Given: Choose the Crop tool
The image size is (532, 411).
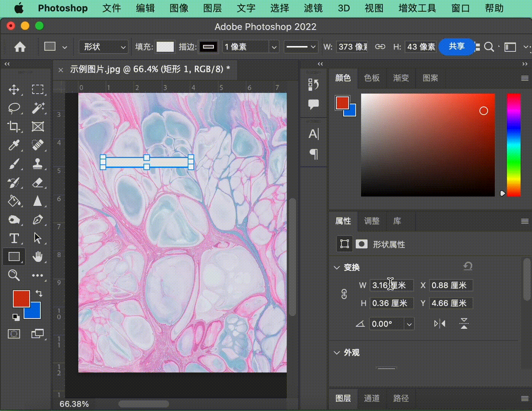Looking at the screenshot, I should pyautogui.click(x=14, y=126).
